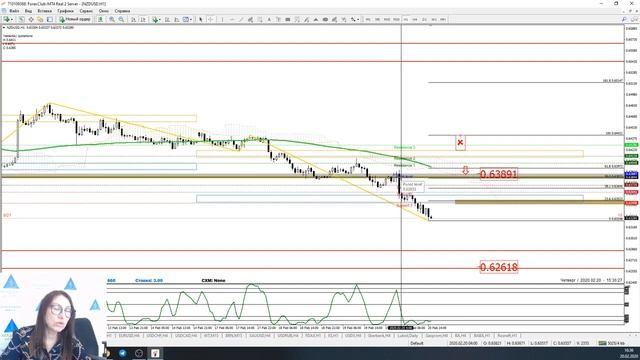Image resolution: width=640 pixels, height=360 pixels.
Task: Toggle chart auto scroll icon
Action: 133,19
